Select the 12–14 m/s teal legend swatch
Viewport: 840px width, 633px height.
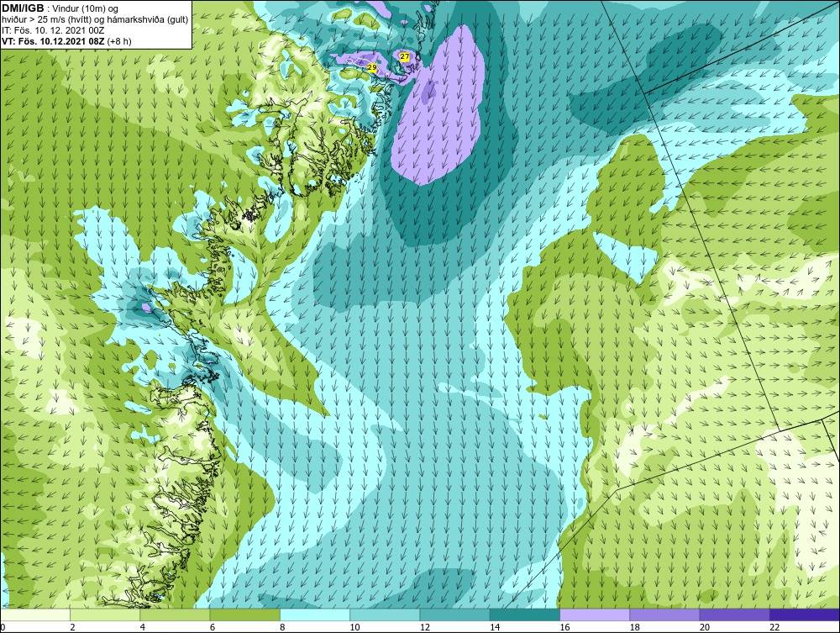pyautogui.click(x=454, y=615)
